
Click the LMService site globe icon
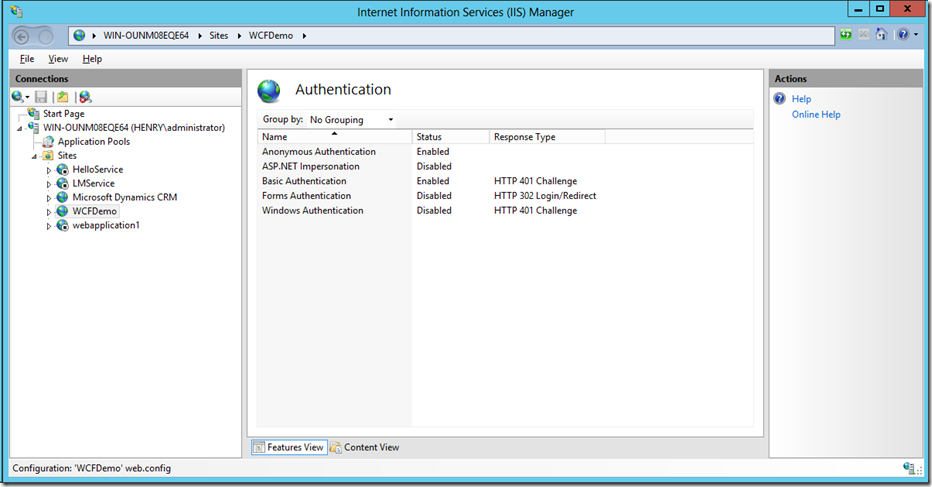pos(62,184)
